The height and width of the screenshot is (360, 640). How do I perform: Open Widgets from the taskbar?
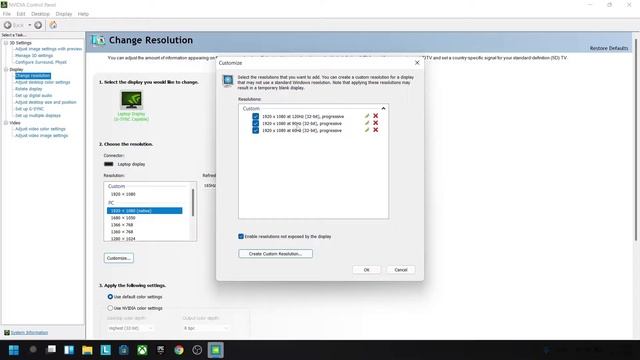[69, 350]
